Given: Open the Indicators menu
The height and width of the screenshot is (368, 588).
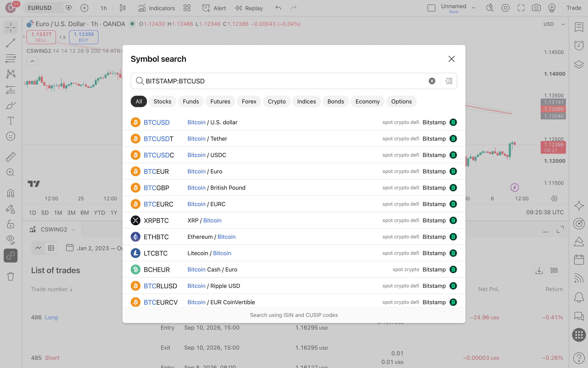Looking at the screenshot, I should [x=156, y=8].
